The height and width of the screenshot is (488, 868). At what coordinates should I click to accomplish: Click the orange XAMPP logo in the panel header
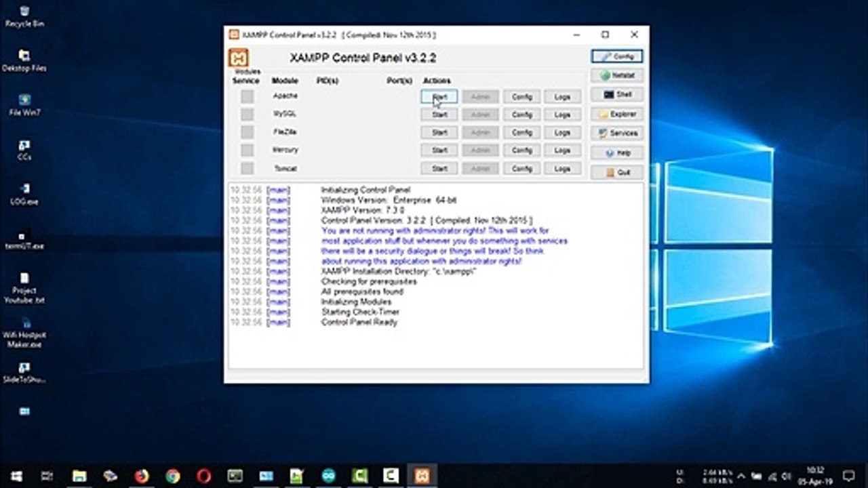tap(239, 58)
